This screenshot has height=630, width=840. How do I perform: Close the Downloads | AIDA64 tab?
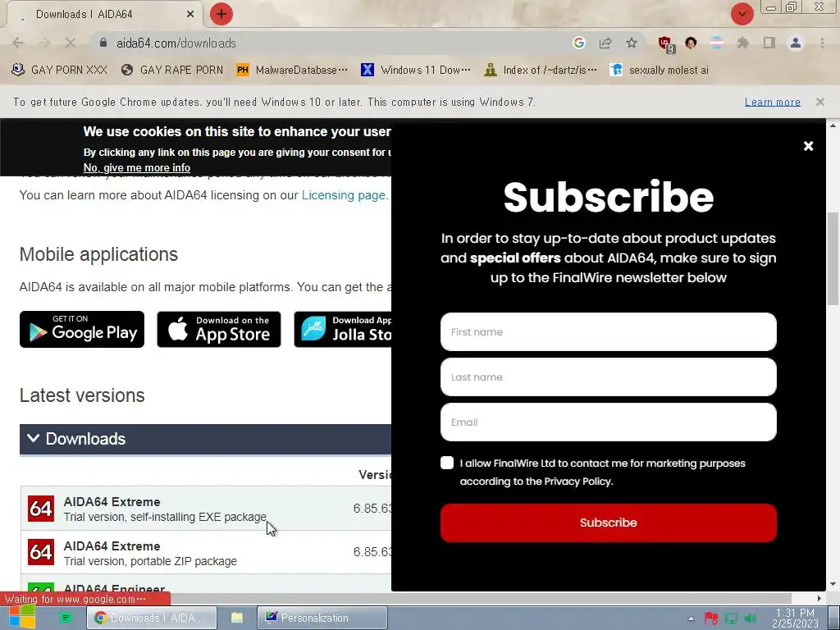(190, 14)
